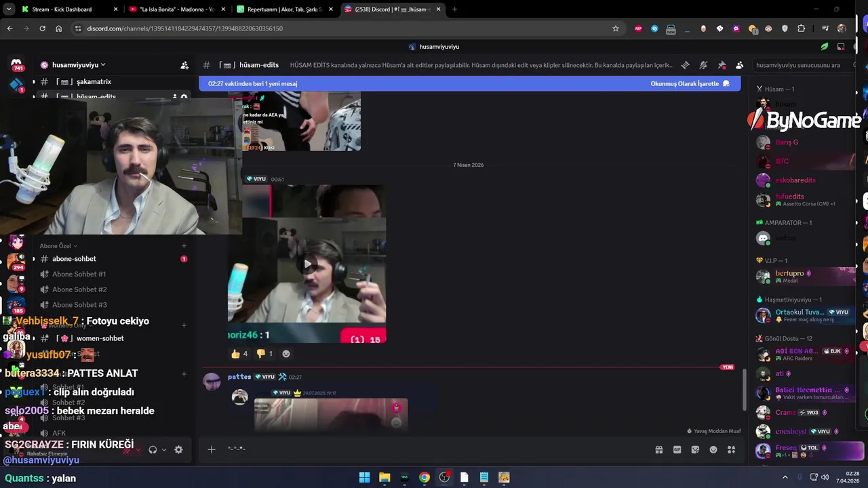Viewport: 868px width, 488px height.
Task: Open member berlupro in V.I.P list
Action: coord(805,276)
